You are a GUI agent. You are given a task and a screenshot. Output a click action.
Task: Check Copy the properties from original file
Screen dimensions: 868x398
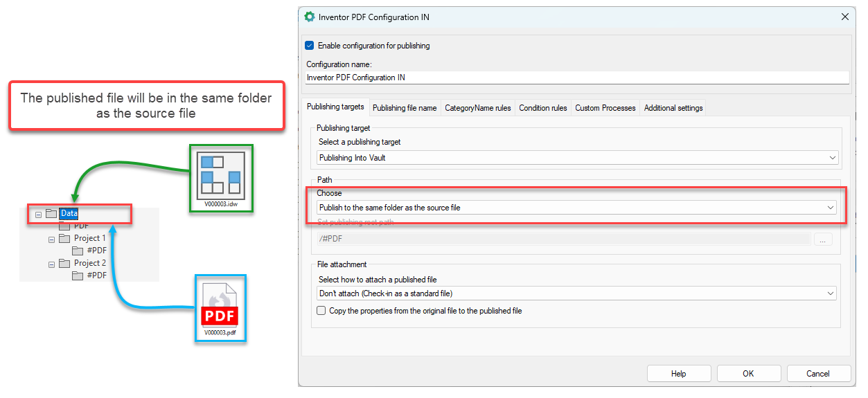pyautogui.click(x=321, y=311)
